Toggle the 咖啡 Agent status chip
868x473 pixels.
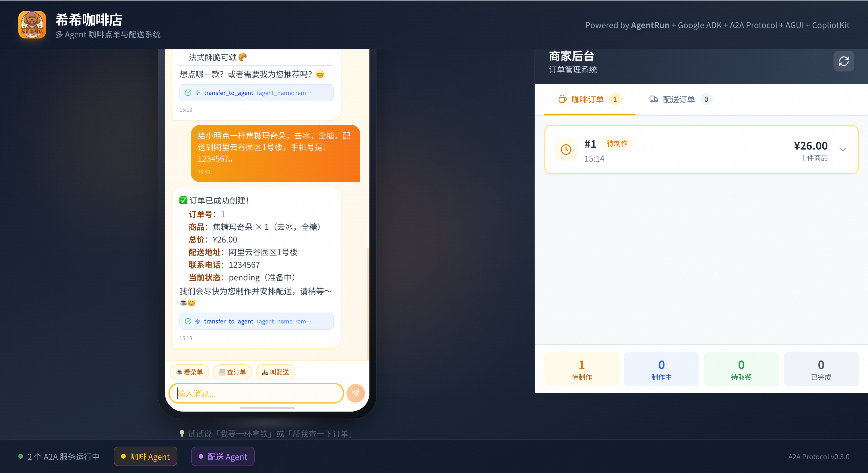tap(146, 456)
